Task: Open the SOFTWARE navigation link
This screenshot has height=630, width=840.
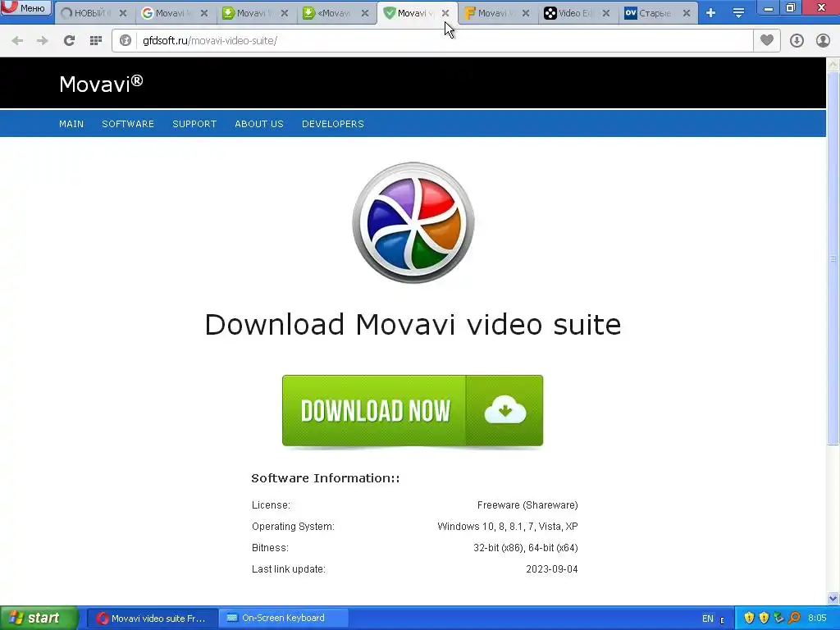Action: coord(128,124)
